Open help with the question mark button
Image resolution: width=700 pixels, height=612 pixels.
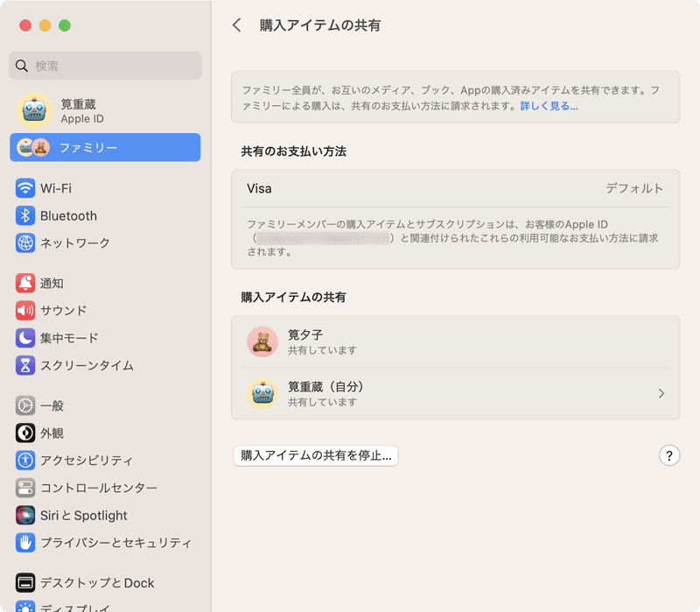point(669,455)
